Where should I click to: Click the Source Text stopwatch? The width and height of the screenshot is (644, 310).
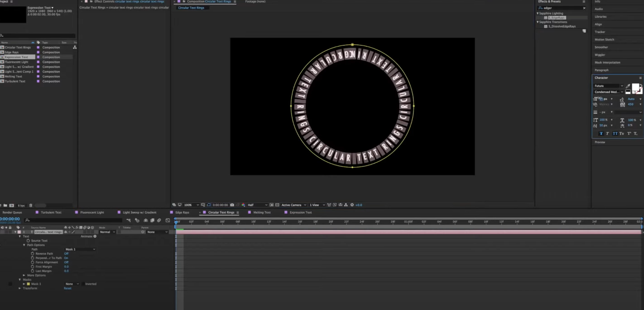coord(28,241)
